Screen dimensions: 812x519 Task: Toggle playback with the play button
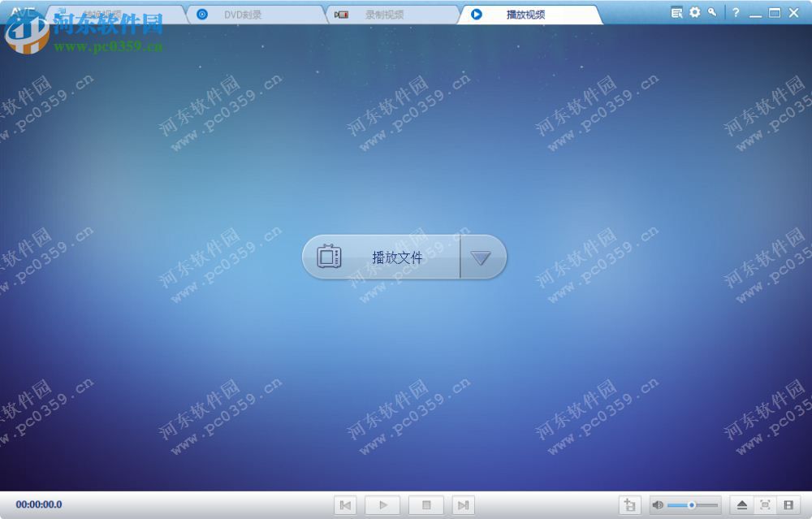382,504
